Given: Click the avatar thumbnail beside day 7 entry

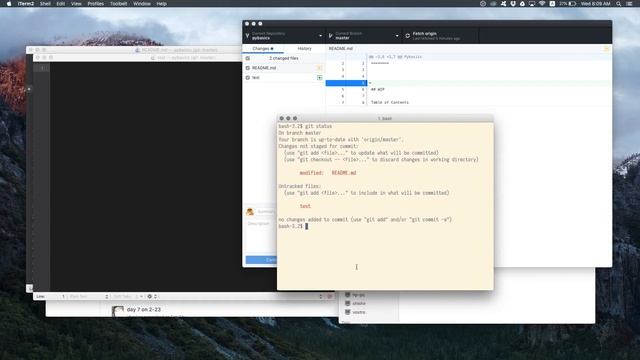Looking at the screenshot, I should [118, 311].
